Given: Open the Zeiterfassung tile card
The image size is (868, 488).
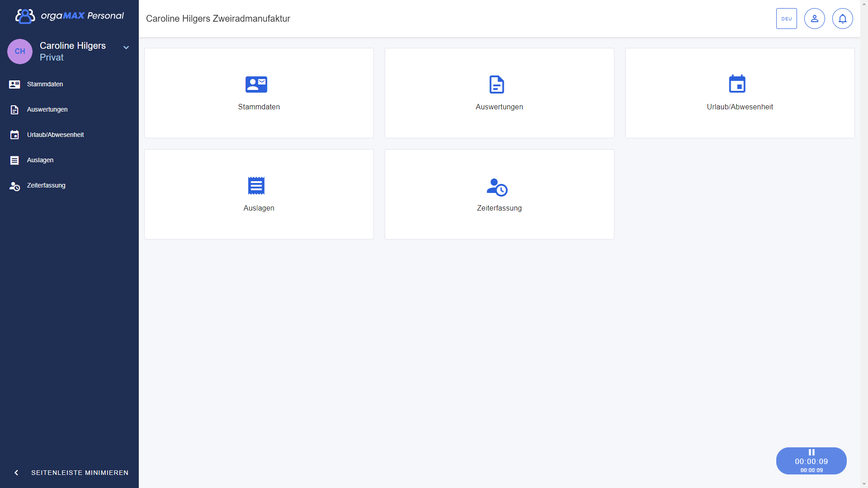Looking at the screenshot, I should (499, 194).
